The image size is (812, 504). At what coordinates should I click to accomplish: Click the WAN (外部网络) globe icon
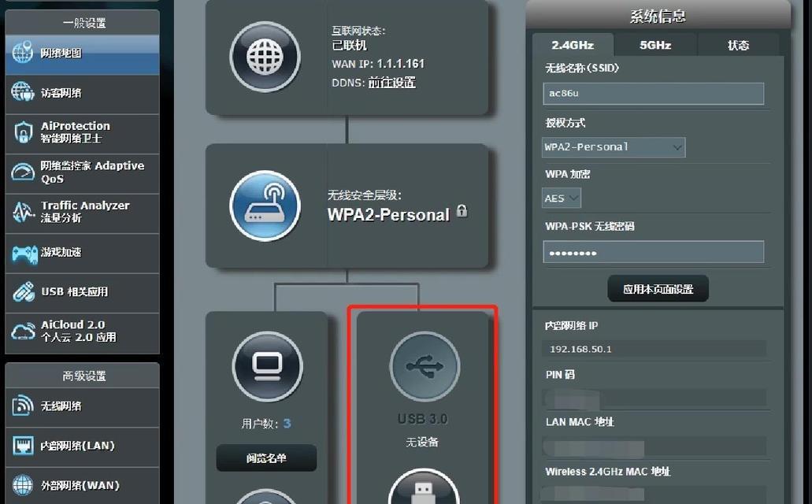click(x=23, y=485)
